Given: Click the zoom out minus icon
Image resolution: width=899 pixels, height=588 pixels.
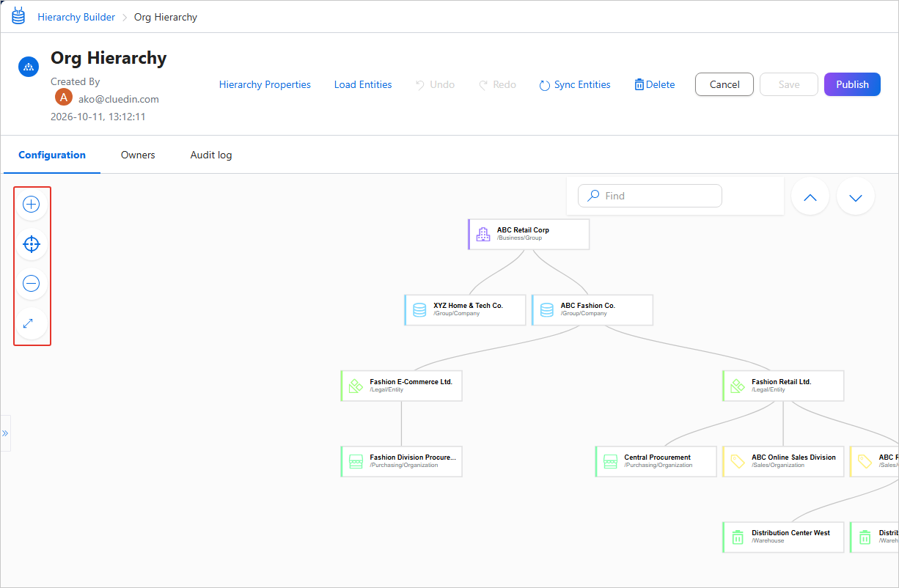Looking at the screenshot, I should [32, 284].
